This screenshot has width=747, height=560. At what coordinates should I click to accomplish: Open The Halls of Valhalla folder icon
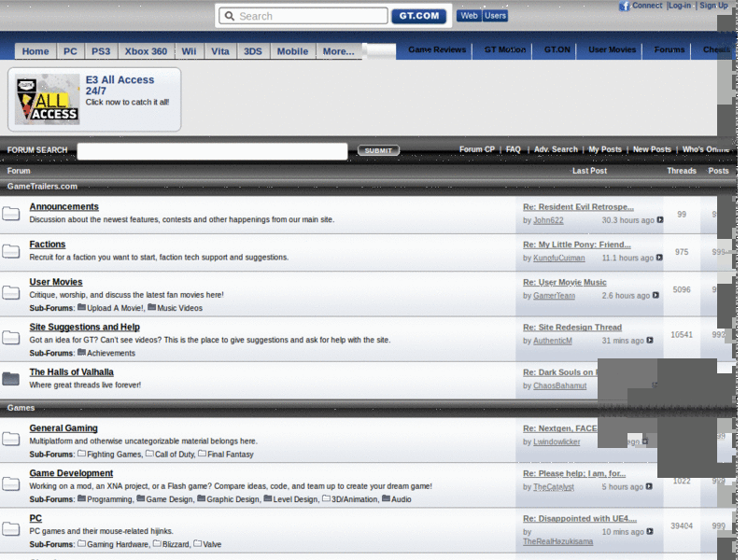click(x=10, y=379)
